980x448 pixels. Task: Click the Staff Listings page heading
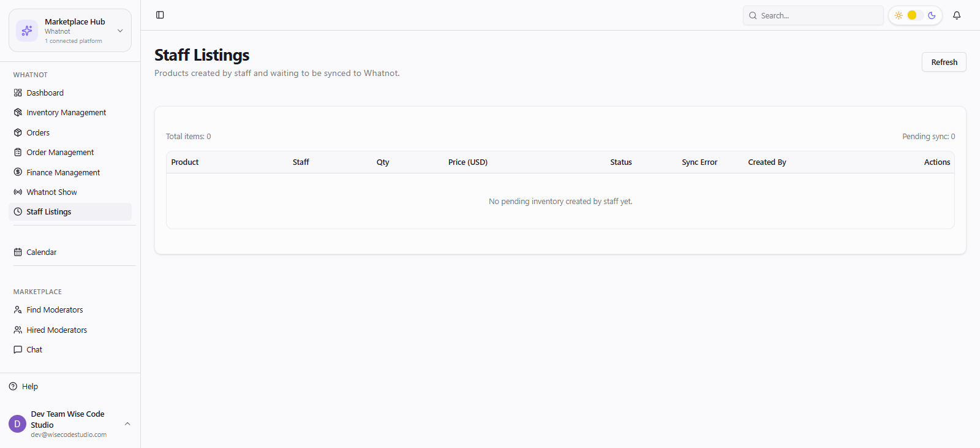[x=202, y=55]
